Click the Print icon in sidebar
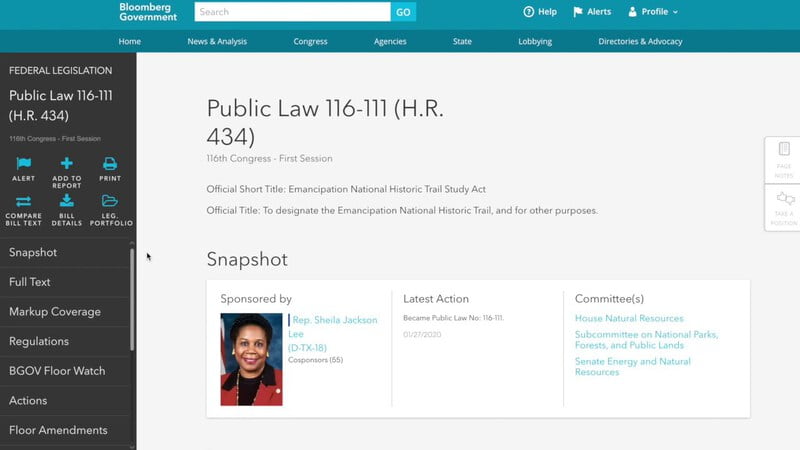The height and width of the screenshot is (450, 800). [110, 163]
